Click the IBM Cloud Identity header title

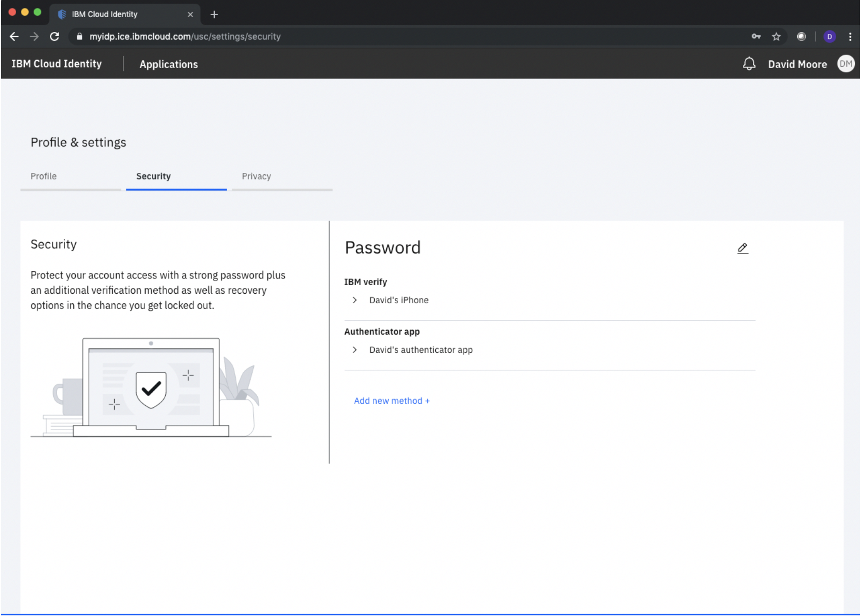(57, 64)
